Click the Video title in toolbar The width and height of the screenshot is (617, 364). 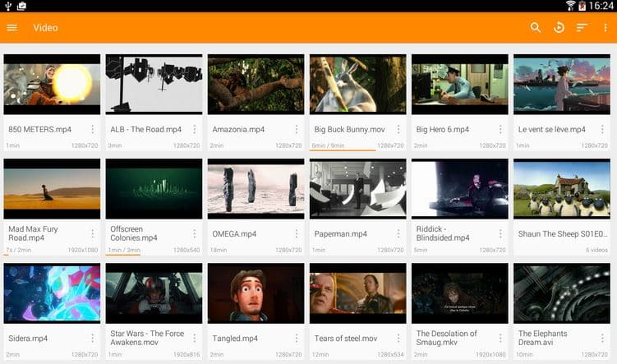click(45, 28)
